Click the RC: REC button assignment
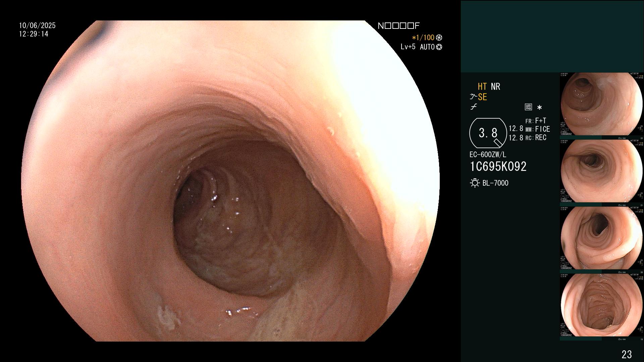The height and width of the screenshot is (362, 644). [536, 137]
